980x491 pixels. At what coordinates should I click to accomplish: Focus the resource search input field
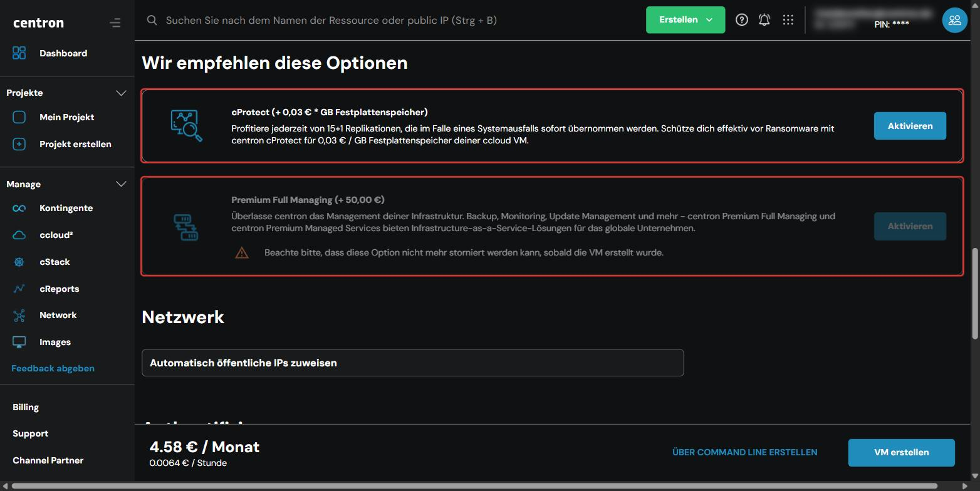tap(331, 20)
